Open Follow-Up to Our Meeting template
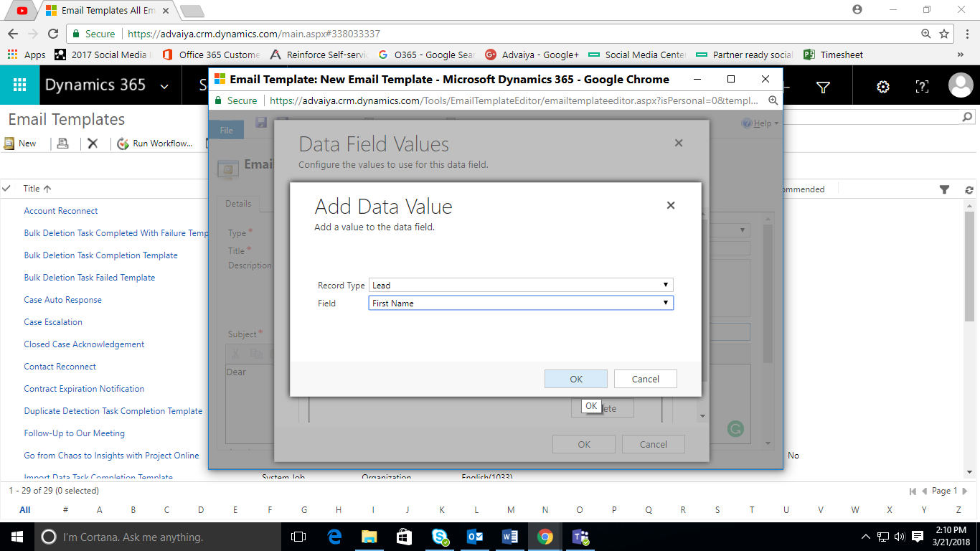 click(x=75, y=433)
